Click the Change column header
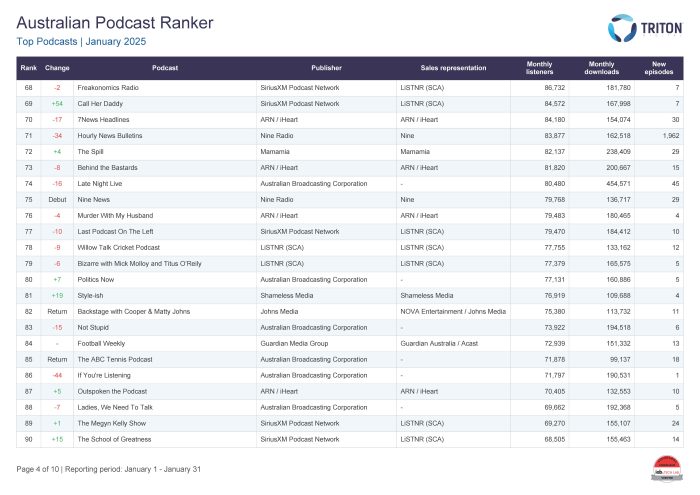Image resolution: width=700 pixels, height=495 pixels. [x=57, y=68]
